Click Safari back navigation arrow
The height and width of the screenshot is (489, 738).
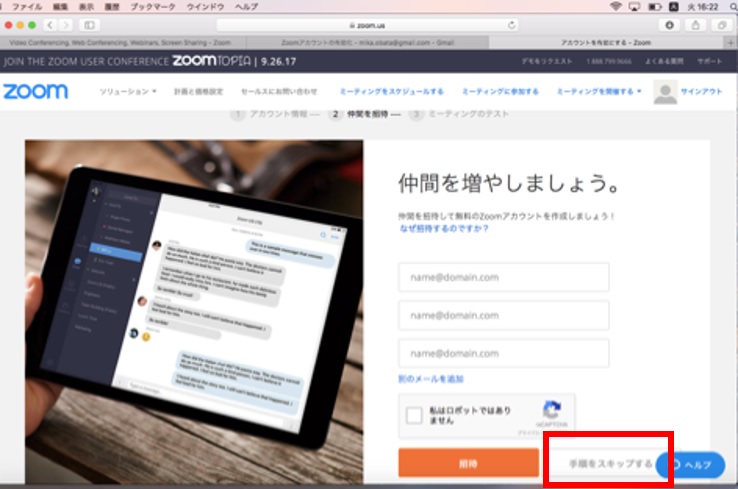[x=50, y=25]
